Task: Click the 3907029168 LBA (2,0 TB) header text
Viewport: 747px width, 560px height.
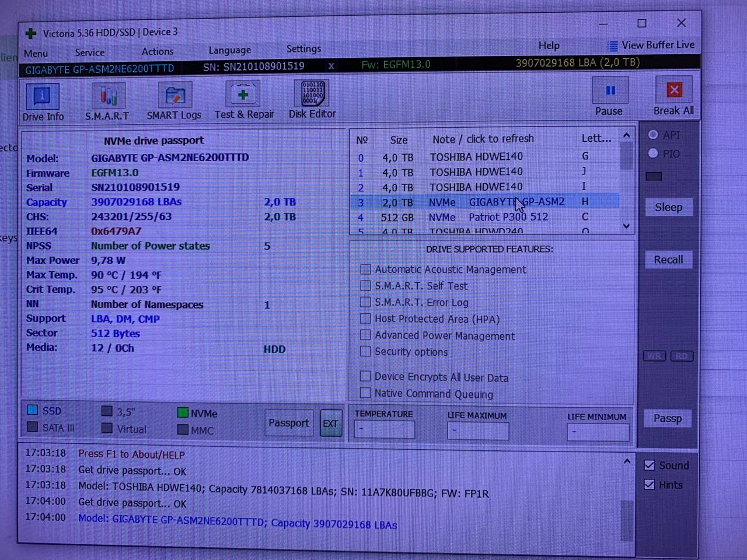Action: coord(578,62)
